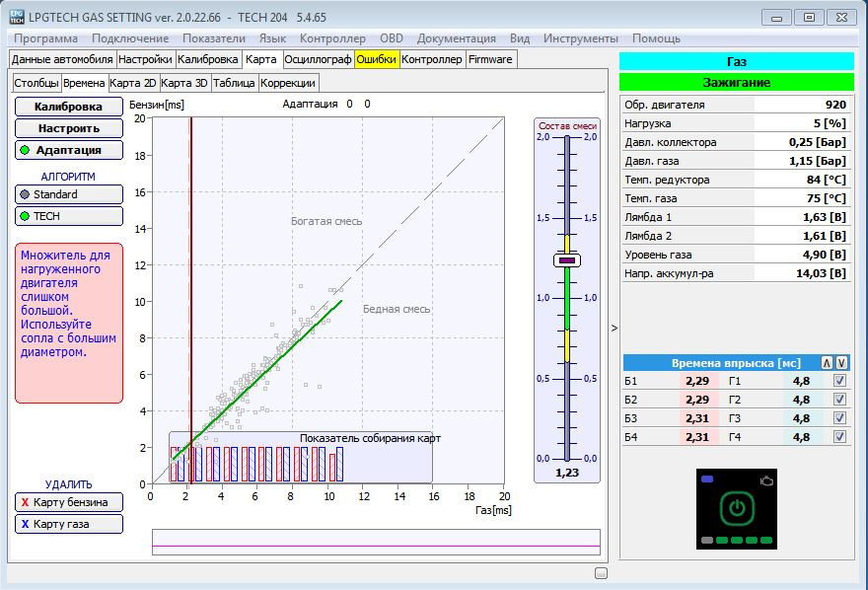
Task: Switch to the top Калибровка tab
Action: (207, 59)
